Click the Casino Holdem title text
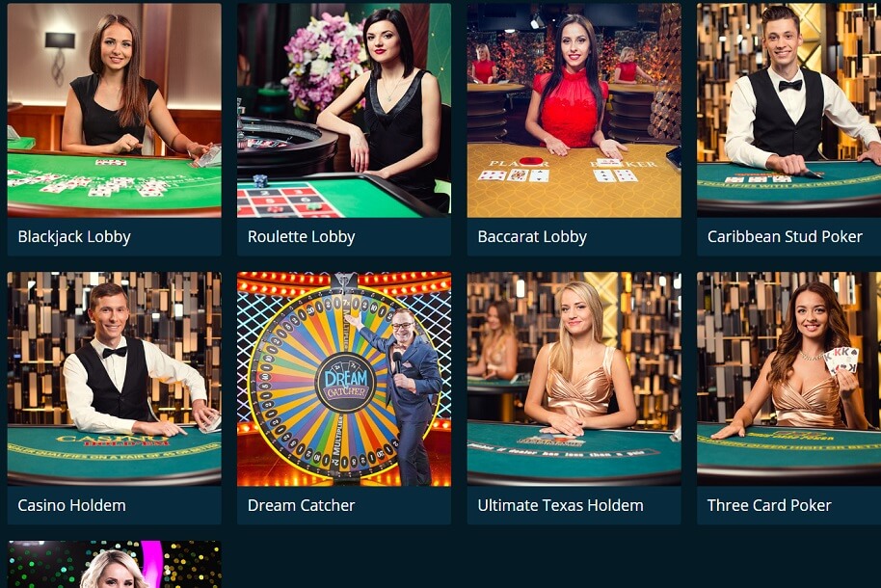 (71, 505)
